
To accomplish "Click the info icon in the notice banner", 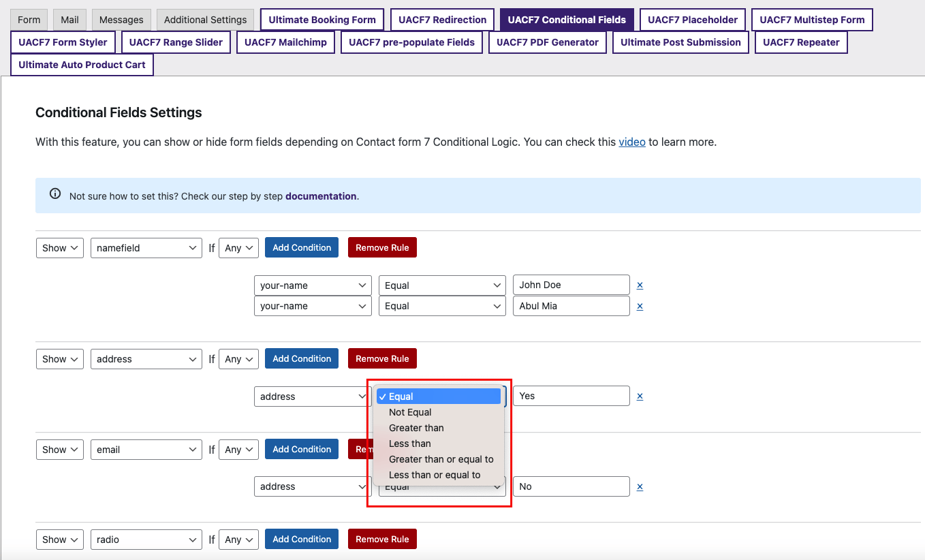I will coord(54,193).
